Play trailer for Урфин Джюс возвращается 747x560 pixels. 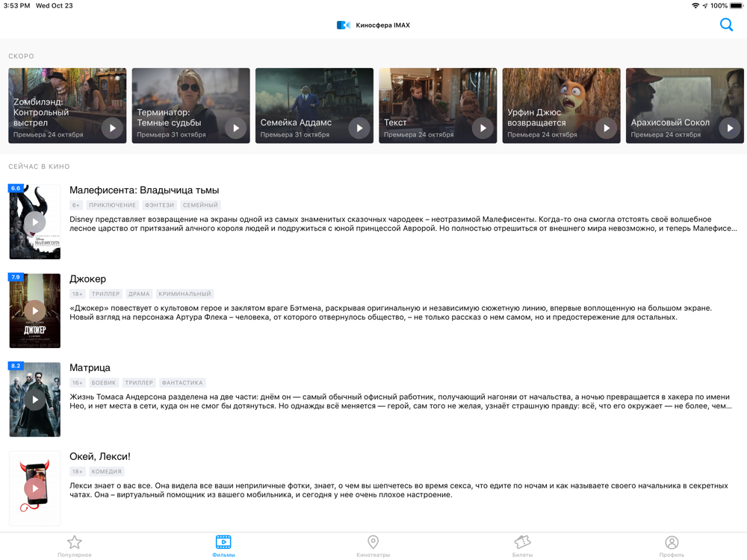[x=607, y=128]
